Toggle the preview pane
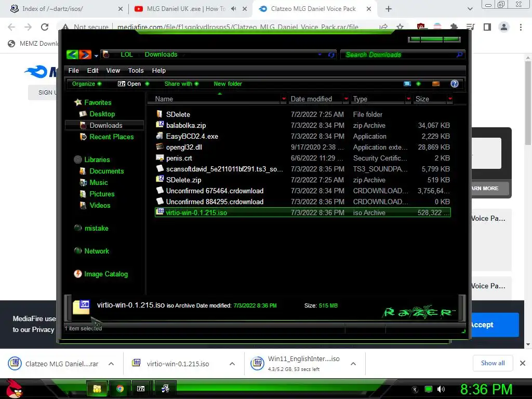The width and height of the screenshot is (532, 399). click(436, 84)
